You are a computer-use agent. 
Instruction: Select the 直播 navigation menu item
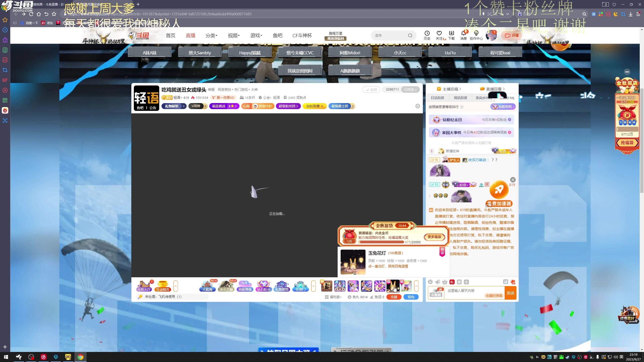[x=190, y=35]
